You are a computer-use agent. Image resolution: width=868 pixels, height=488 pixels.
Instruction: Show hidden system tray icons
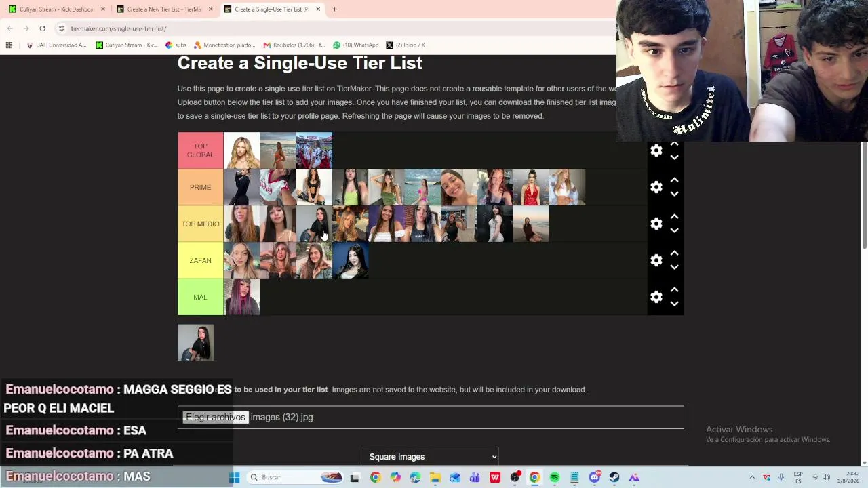coord(752,477)
